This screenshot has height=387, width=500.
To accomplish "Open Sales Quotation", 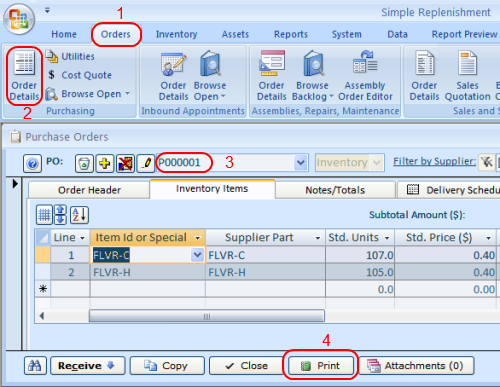I will pyautogui.click(x=467, y=76).
